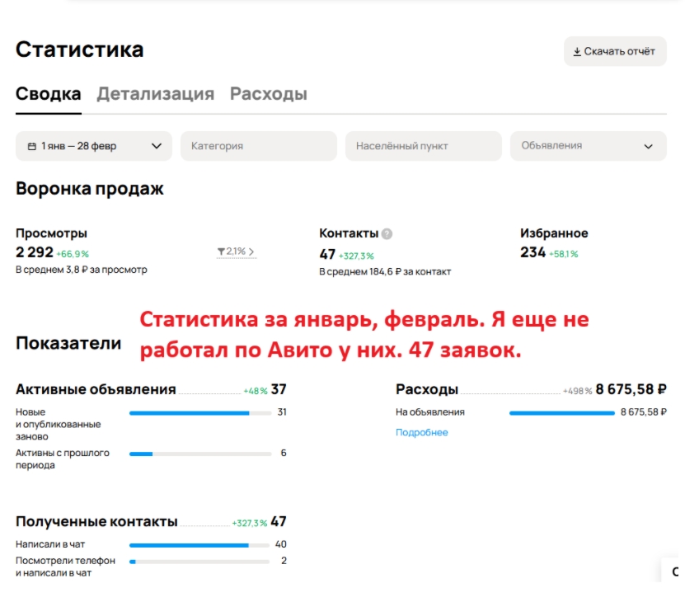Screen dimensions: 685x616
Task: Click the Категория input field
Action: tap(258, 146)
